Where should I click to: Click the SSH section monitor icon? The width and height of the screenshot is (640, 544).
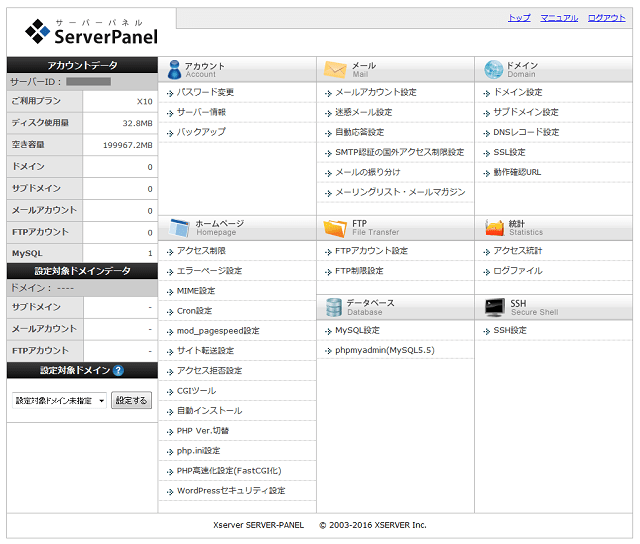click(495, 307)
